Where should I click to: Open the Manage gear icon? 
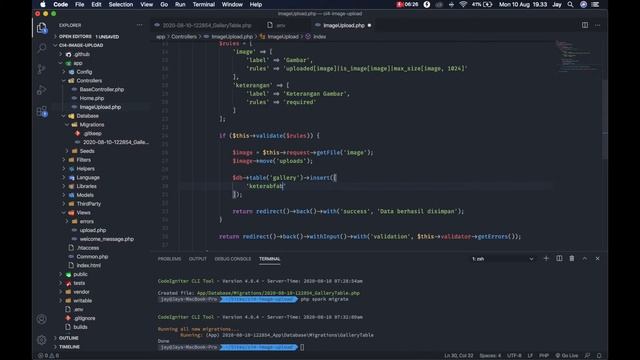tap(42, 340)
